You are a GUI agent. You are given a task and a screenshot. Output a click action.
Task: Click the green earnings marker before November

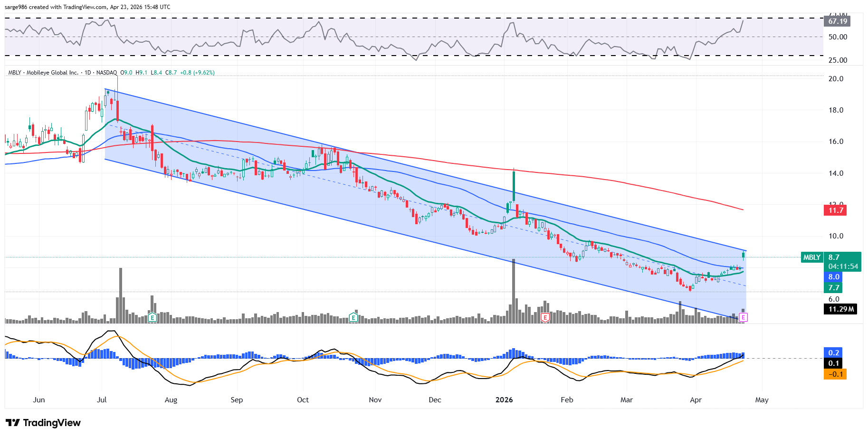(x=353, y=317)
